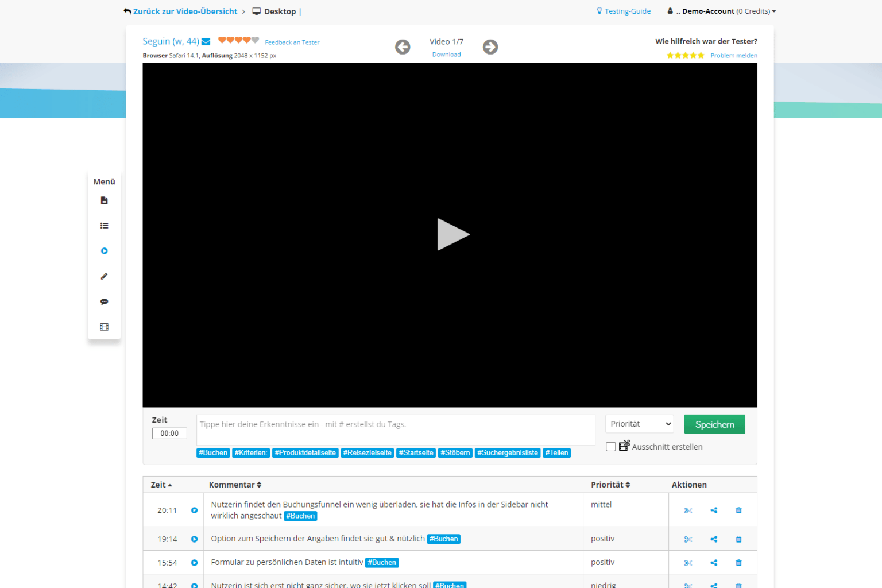
Task: Delete the 15:54 comment with the trash icon
Action: [x=738, y=562]
